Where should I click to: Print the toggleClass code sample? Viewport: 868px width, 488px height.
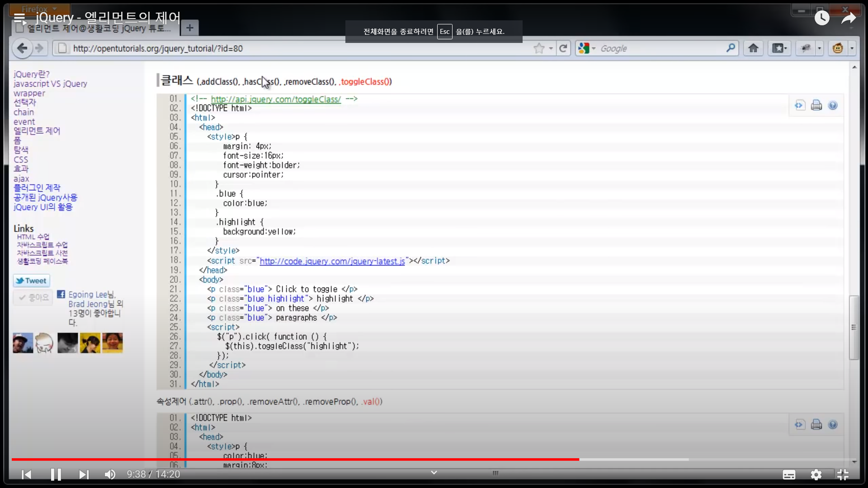[816, 105]
